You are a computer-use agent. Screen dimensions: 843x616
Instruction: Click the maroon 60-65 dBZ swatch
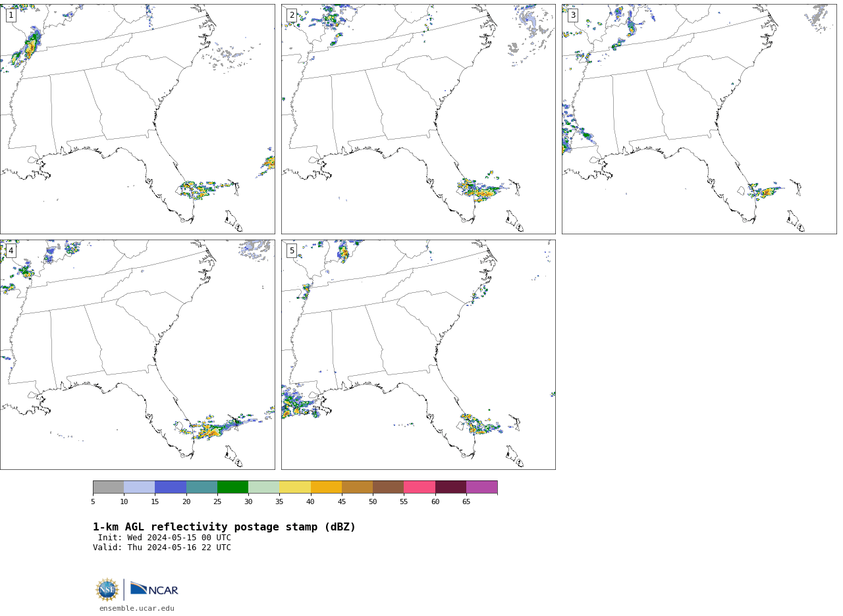point(450,487)
